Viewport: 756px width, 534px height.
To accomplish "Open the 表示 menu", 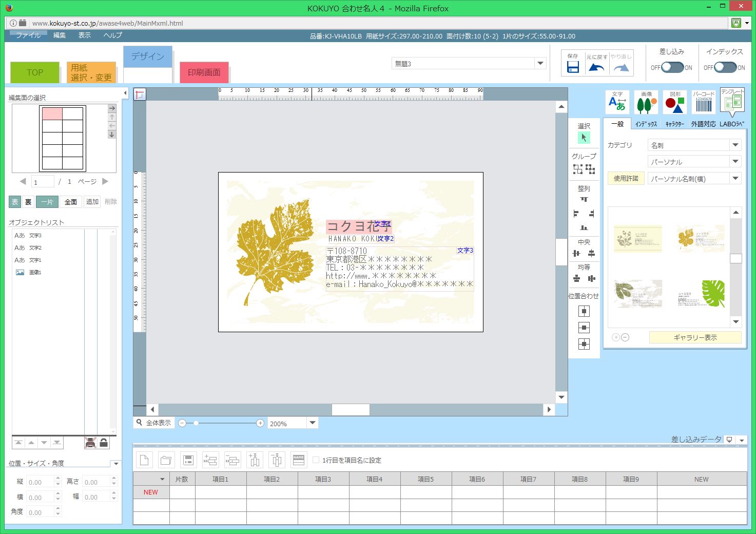I will click(85, 35).
